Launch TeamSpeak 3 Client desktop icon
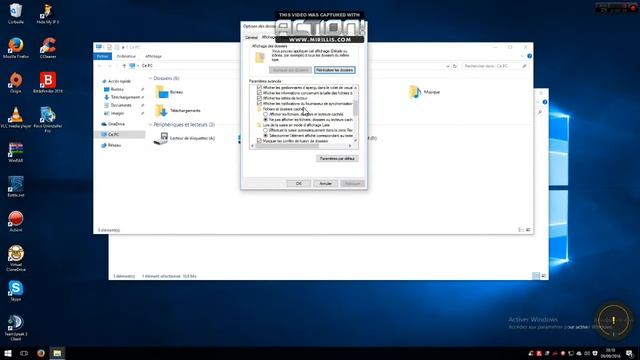The image size is (640, 360). tap(16, 327)
